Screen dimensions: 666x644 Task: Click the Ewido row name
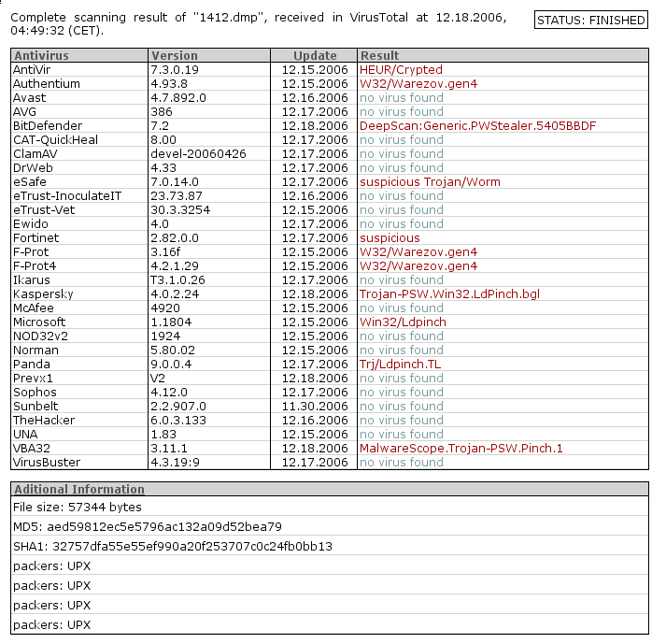31,224
